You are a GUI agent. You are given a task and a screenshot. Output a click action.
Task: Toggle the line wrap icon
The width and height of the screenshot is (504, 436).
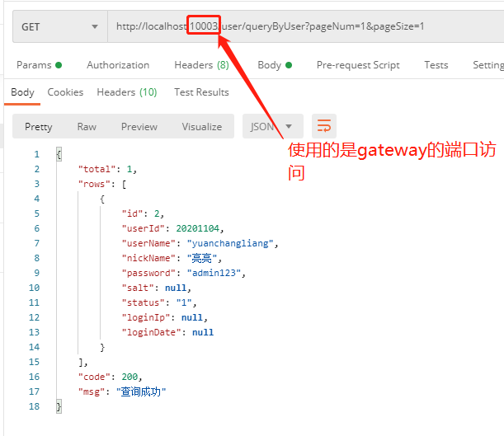pyautogui.click(x=324, y=126)
